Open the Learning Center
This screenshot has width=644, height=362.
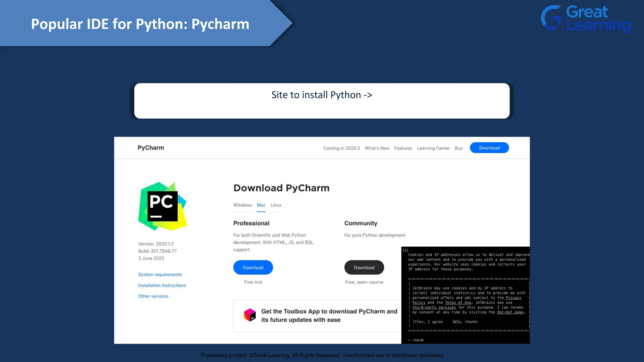[x=433, y=148]
